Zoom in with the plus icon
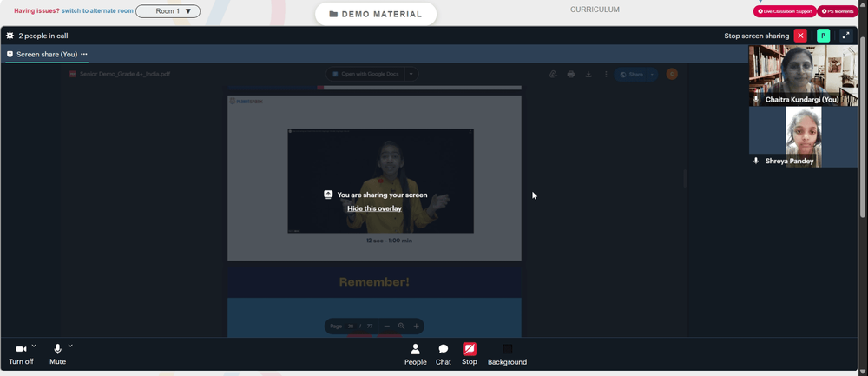The width and height of the screenshot is (868, 376). (417, 327)
